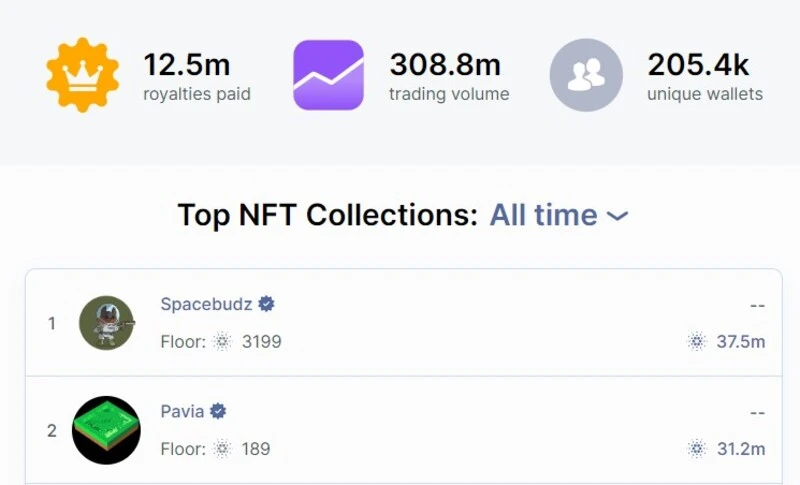Image resolution: width=800 pixels, height=485 pixels.
Task: Select the Spacebudz astronaut avatar
Action: 106,323
